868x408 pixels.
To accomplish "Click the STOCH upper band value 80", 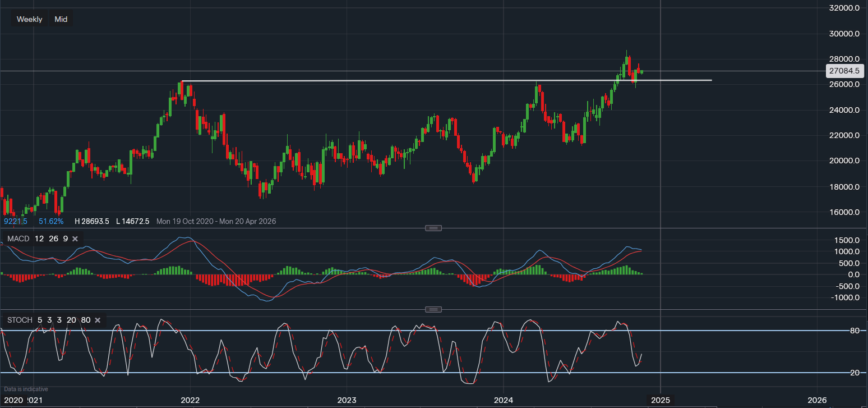I will coord(85,320).
